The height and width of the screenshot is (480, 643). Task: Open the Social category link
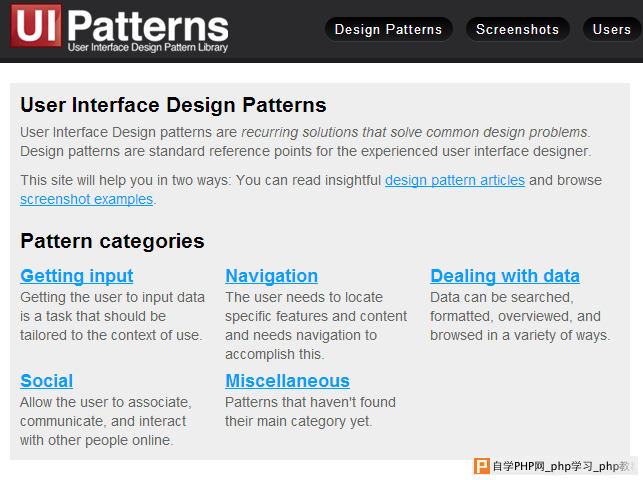click(47, 381)
